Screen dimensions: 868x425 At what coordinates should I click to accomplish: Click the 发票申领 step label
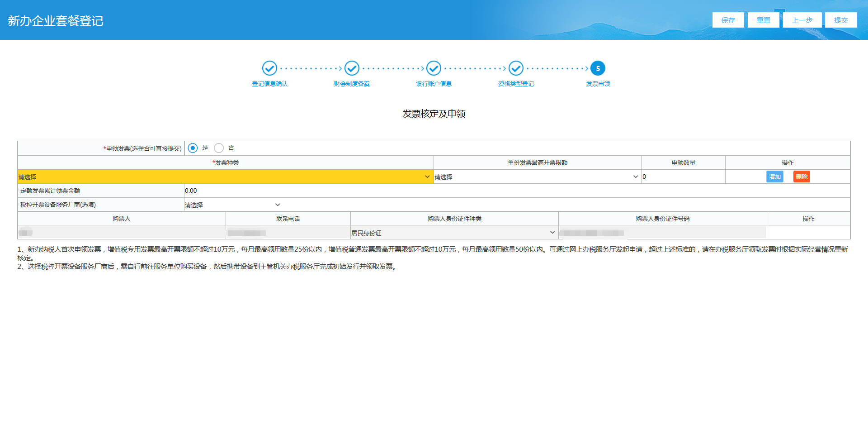[x=598, y=84]
